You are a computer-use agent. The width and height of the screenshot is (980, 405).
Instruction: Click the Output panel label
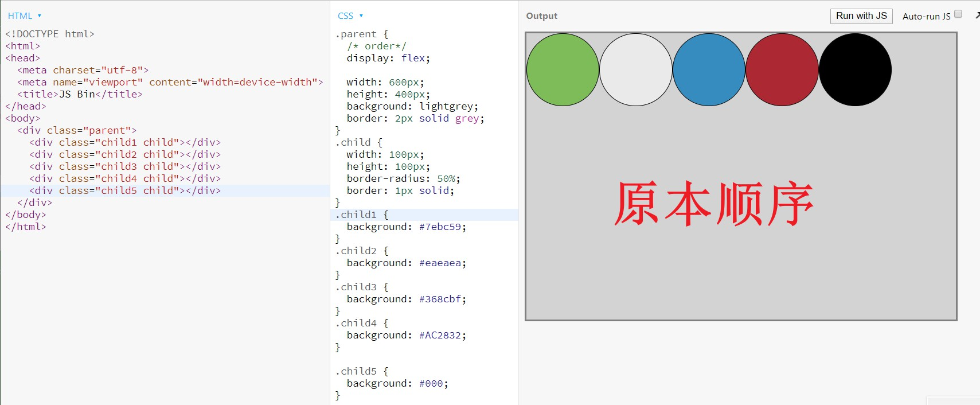542,16
